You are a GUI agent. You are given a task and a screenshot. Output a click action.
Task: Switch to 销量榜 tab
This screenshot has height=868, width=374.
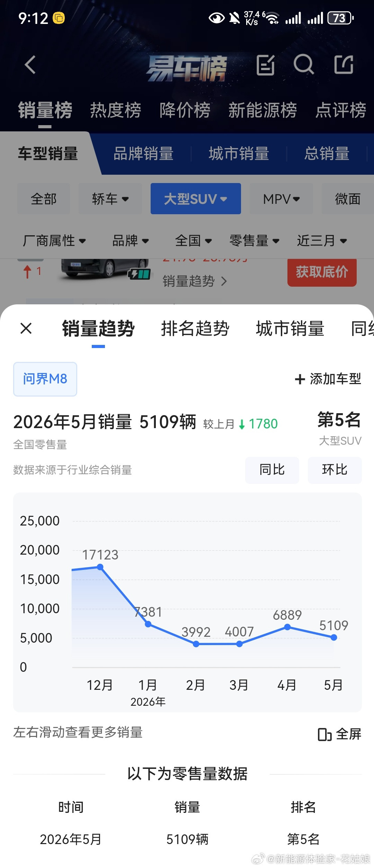tap(45, 110)
